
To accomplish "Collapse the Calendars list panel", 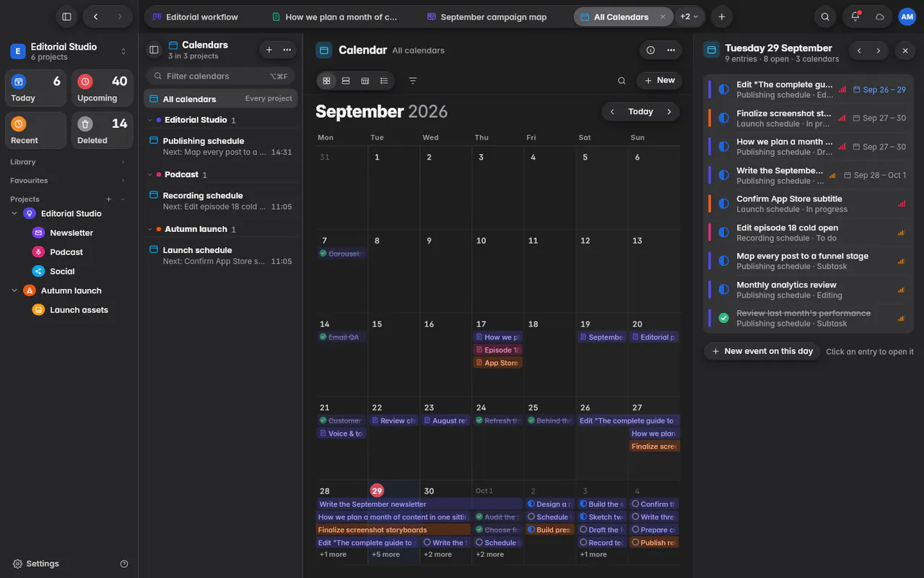I will (154, 50).
